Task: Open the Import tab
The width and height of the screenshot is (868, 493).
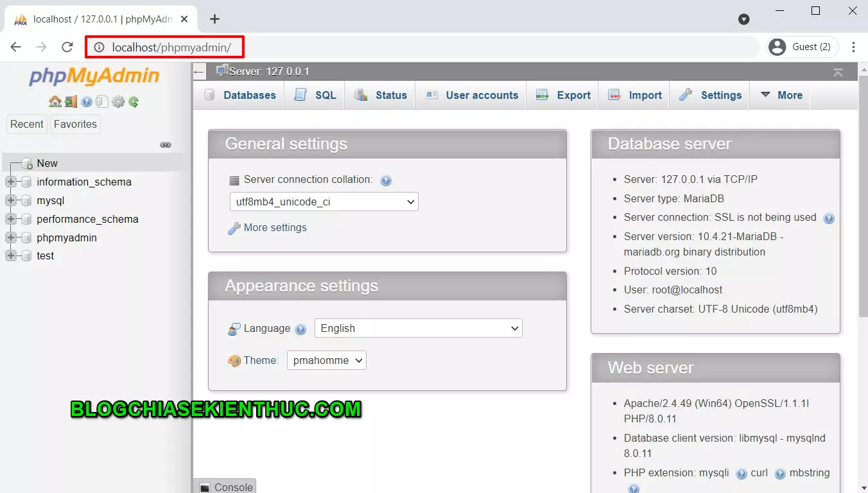Action: click(x=634, y=95)
